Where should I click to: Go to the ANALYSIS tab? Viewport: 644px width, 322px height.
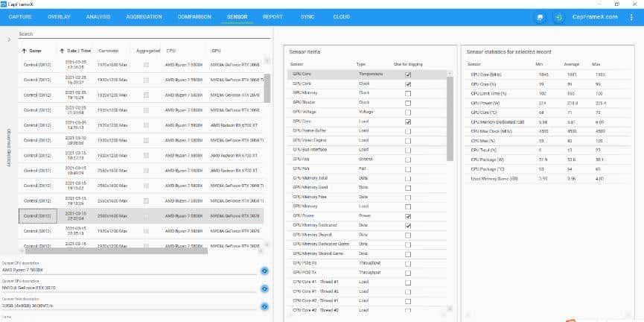click(98, 17)
